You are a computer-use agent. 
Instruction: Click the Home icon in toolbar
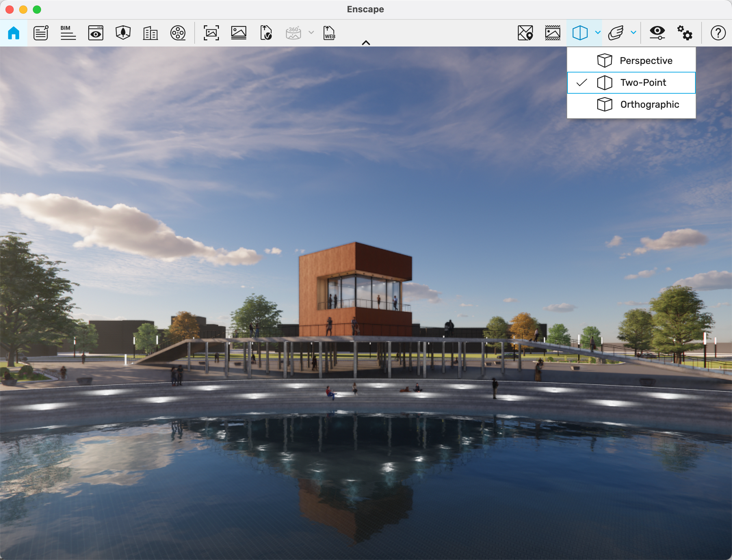(x=14, y=33)
